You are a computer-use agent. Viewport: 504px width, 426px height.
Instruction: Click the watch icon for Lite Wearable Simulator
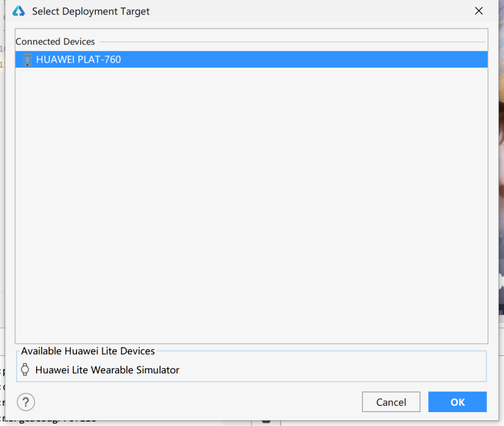coord(25,370)
